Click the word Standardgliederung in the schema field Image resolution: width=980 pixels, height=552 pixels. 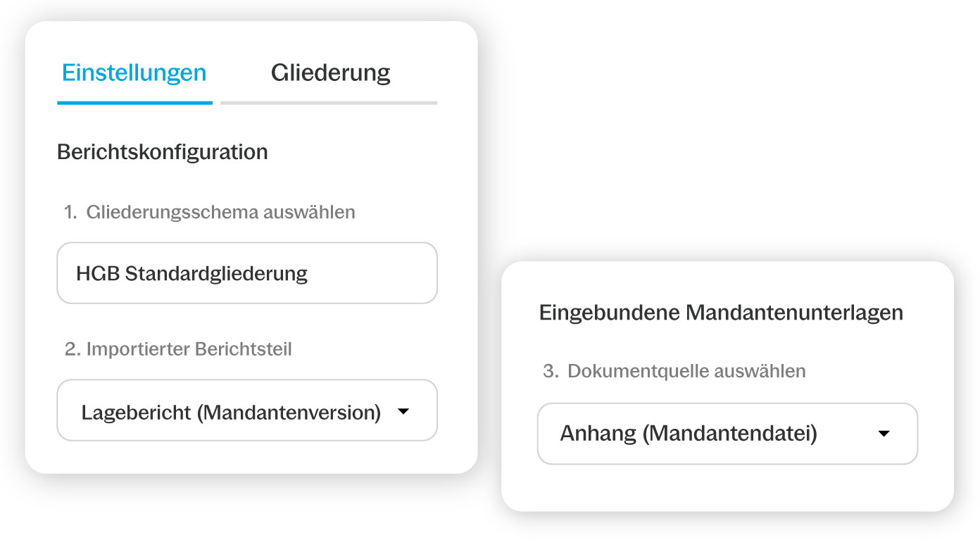point(216,273)
